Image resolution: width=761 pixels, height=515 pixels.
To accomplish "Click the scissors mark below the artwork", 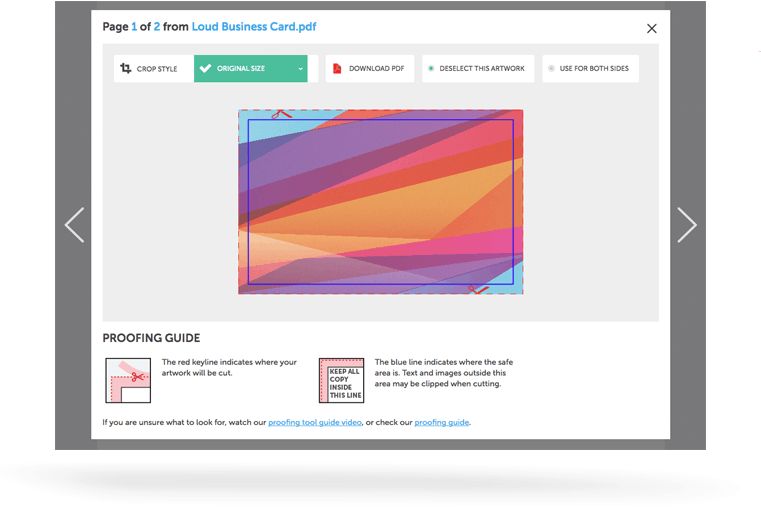I will coord(479,290).
